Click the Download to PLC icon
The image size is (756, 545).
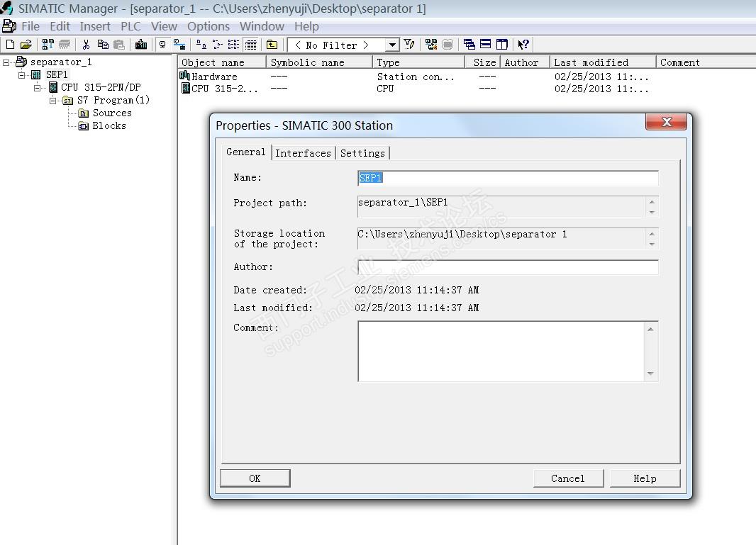141,45
